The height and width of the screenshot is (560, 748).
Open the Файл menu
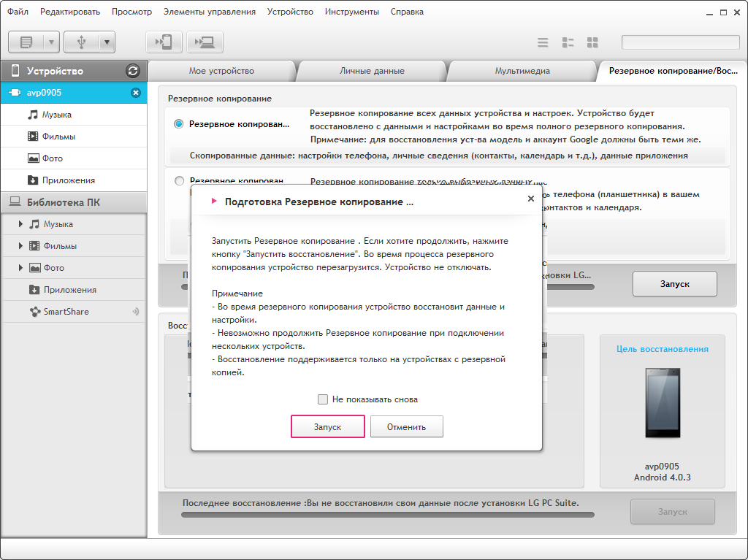pyautogui.click(x=18, y=12)
